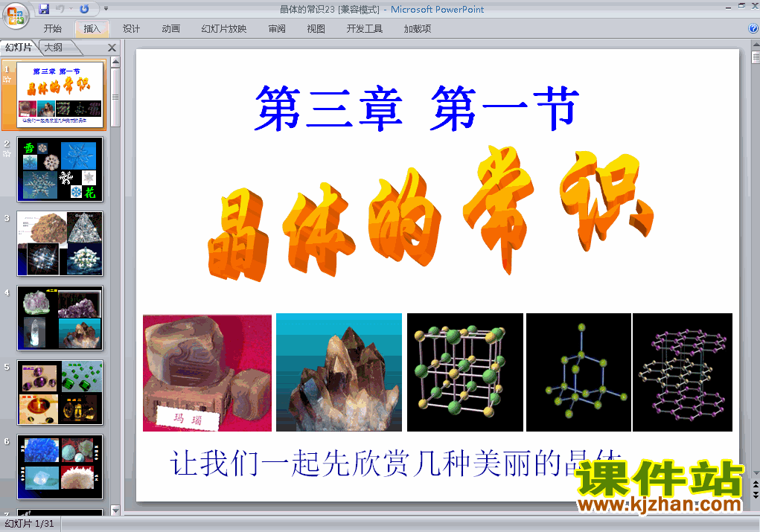Go to next slide with double-down arrow
The width and height of the screenshot is (760, 532).
(x=756, y=494)
